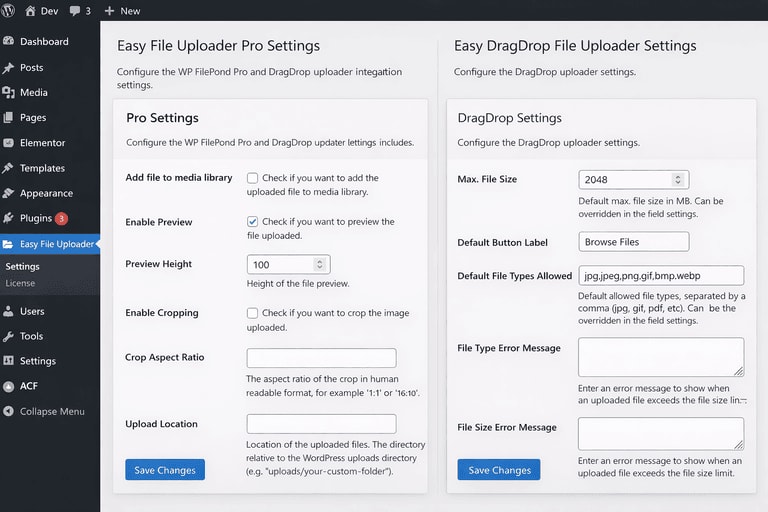Focus the File Size Error Message textarea
The image size is (768, 512).
click(661, 434)
